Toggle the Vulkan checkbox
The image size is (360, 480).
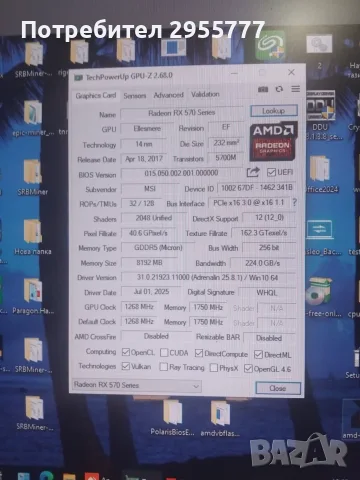(x=126, y=366)
